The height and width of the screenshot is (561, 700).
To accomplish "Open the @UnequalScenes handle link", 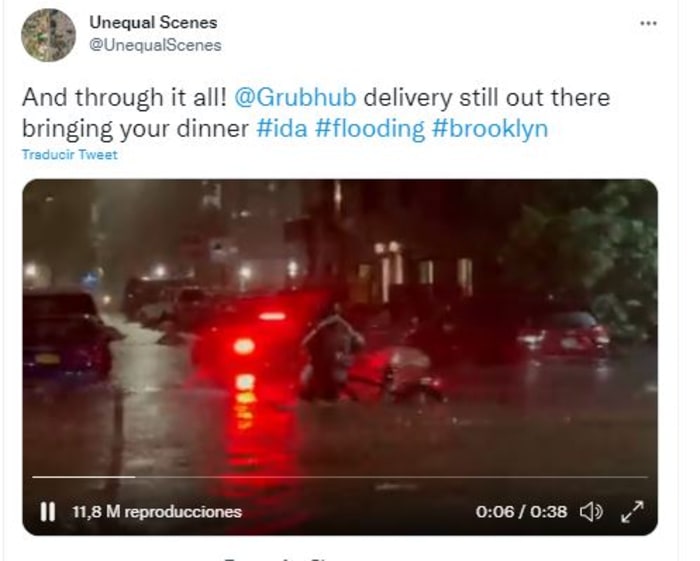I will point(155,45).
